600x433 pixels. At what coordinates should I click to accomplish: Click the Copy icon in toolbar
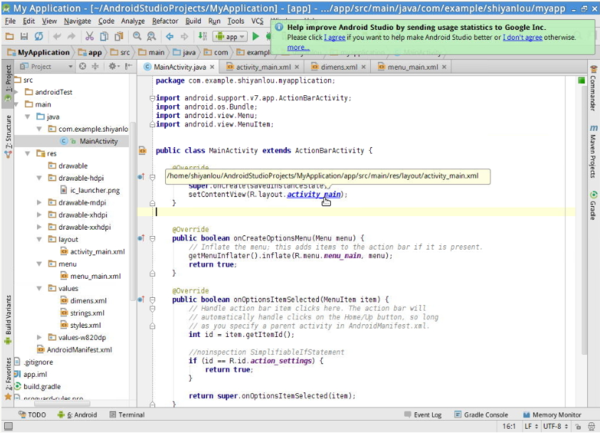pos(104,37)
